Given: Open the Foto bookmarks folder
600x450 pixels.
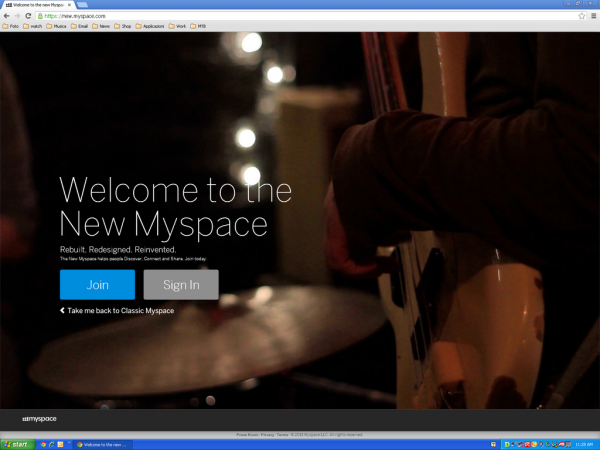Looking at the screenshot, I should [12, 26].
